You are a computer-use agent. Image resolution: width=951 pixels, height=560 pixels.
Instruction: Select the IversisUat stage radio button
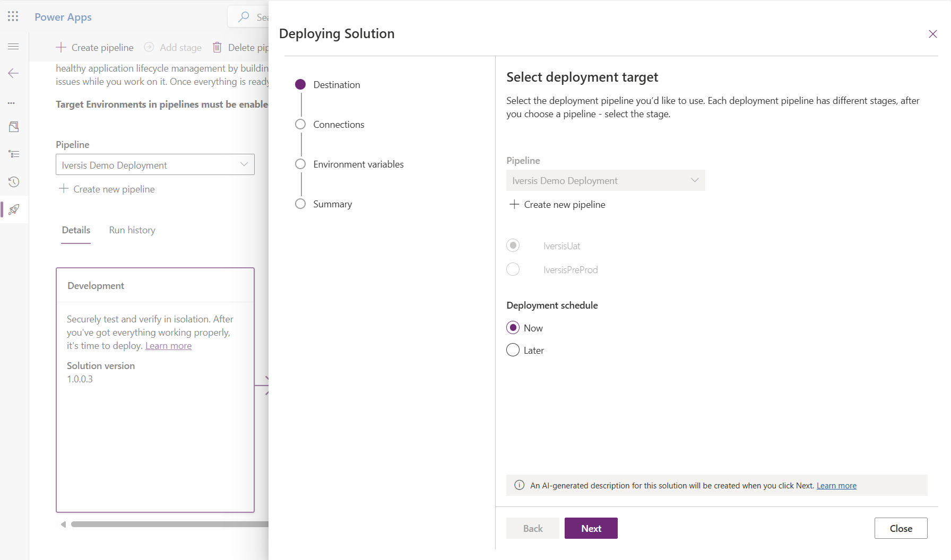point(513,246)
